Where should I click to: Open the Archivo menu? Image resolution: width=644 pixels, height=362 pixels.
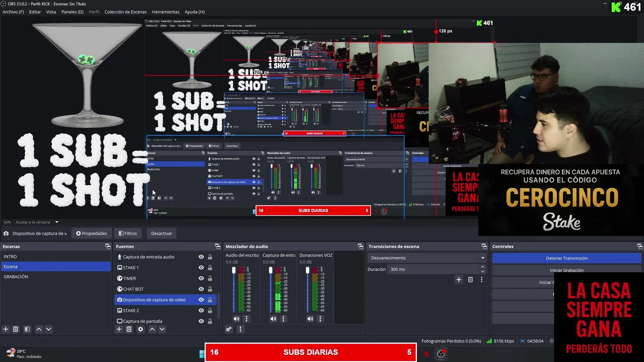(13, 12)
